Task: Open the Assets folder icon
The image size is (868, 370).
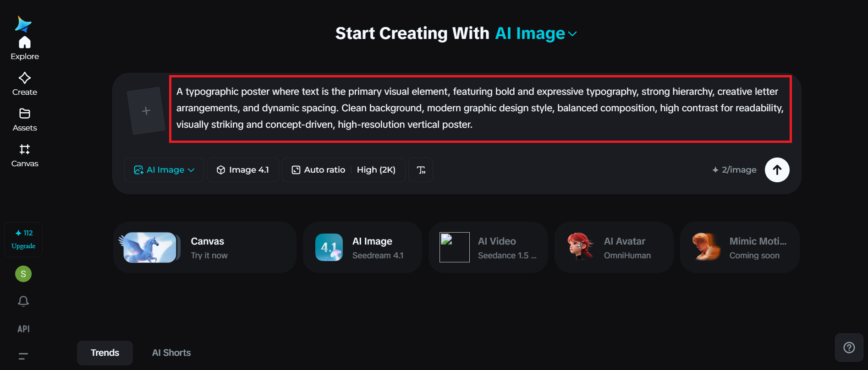Action: 25,114
